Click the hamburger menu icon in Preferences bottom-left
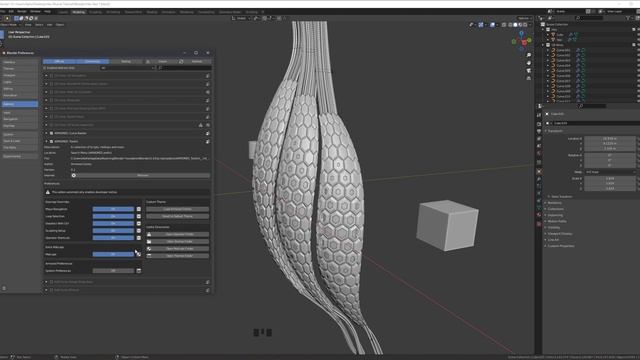The height and width of the screenshot is (360, 640). tap(4, 288)
